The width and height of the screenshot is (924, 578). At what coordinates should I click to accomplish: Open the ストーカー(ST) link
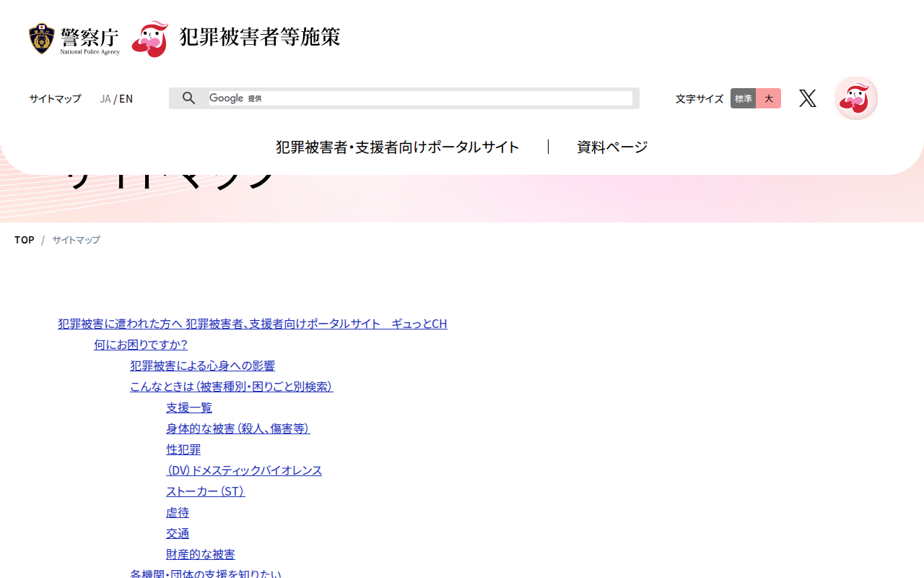[206, 491]
